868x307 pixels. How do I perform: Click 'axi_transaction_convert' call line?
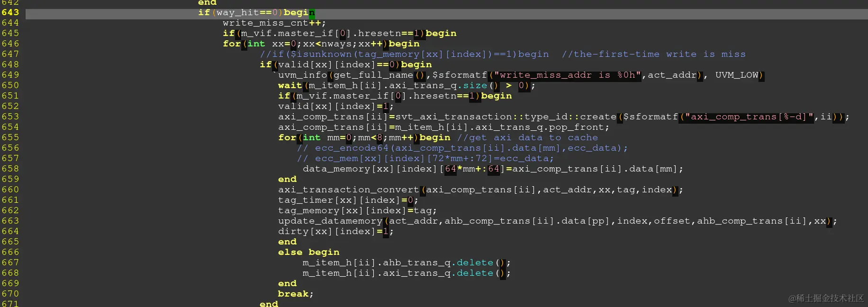click(481, 190)
